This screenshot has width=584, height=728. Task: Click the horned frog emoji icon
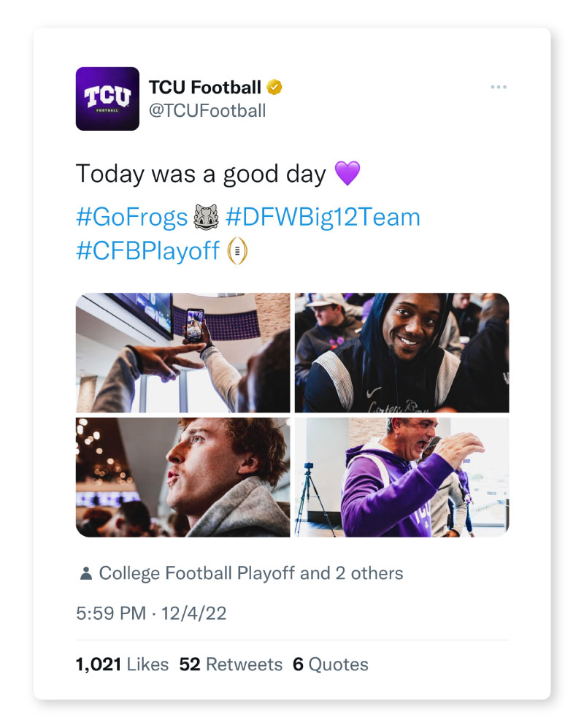[207, 217]
